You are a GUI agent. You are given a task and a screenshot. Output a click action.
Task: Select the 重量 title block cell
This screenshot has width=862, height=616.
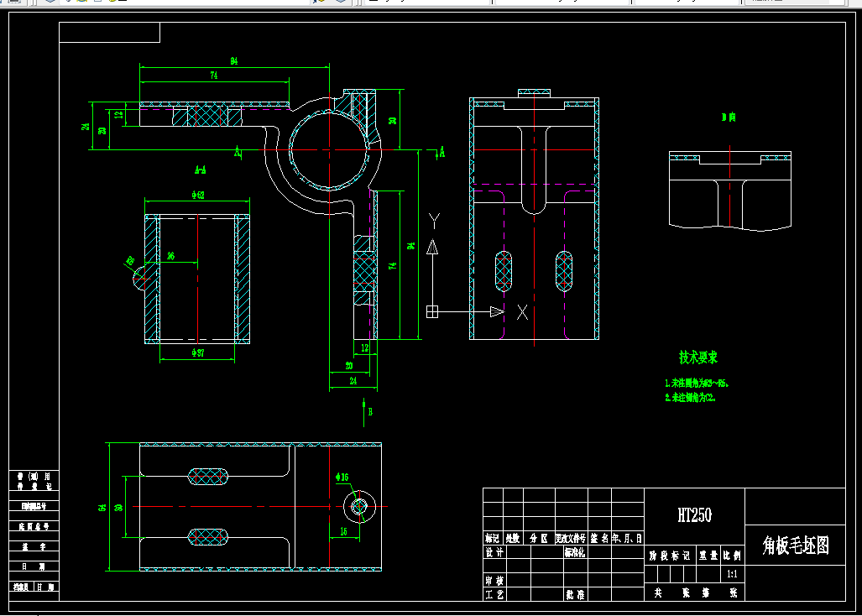point(708,556)
